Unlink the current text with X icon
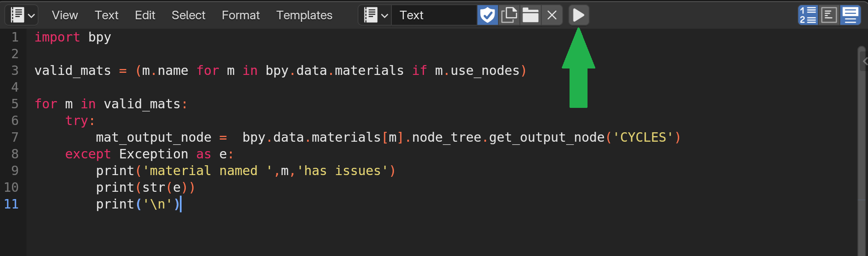The height and width of the screenshot is (256, 868). tap(552, 15)
